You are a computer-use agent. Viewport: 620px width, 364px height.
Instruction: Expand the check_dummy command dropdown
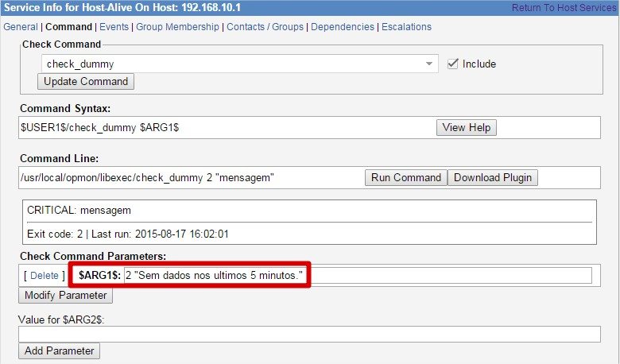239,64
